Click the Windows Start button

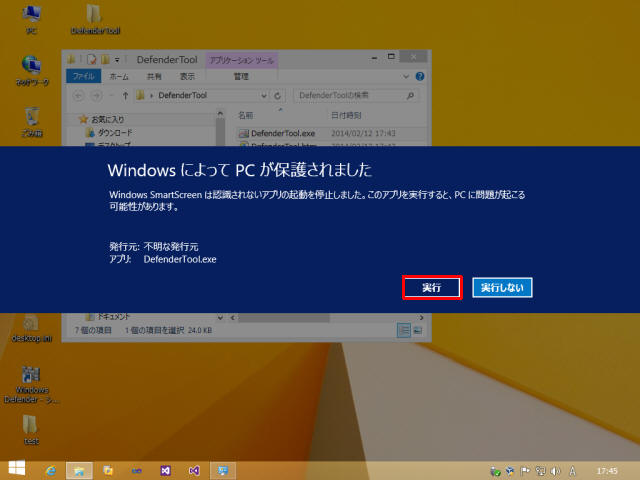point(17,469)
